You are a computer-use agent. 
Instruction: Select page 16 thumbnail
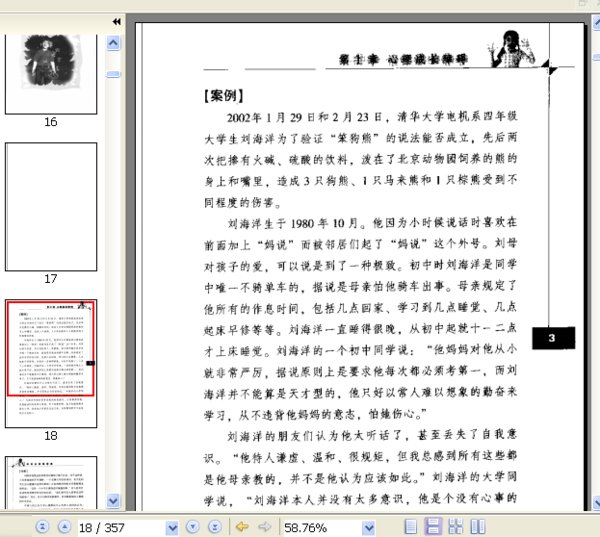point(51,73)
